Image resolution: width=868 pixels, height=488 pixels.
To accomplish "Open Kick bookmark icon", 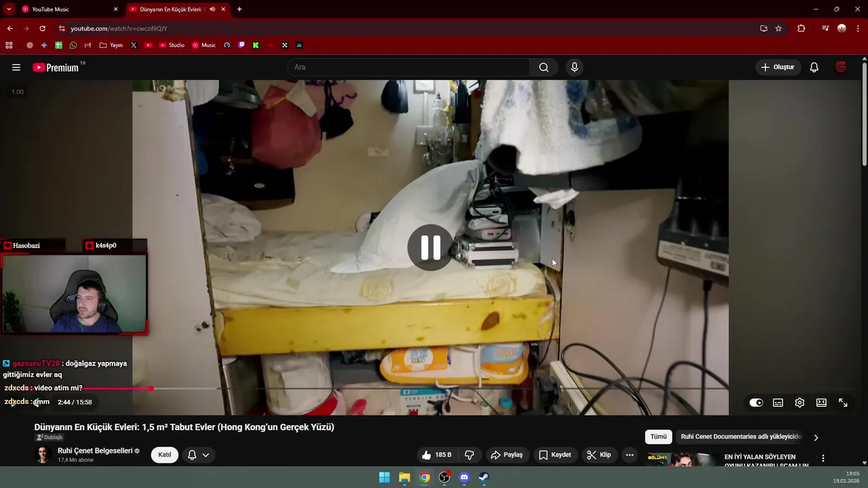I will [x=256, y=45].
